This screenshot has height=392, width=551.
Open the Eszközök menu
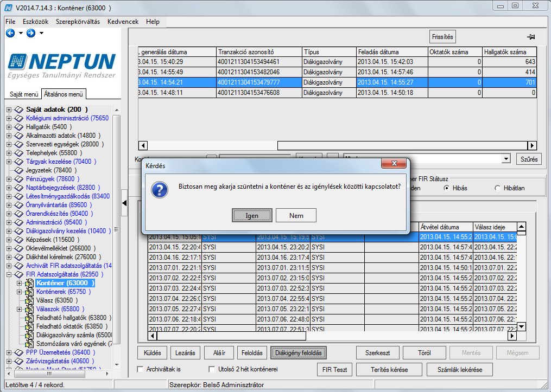coord(35,21)
